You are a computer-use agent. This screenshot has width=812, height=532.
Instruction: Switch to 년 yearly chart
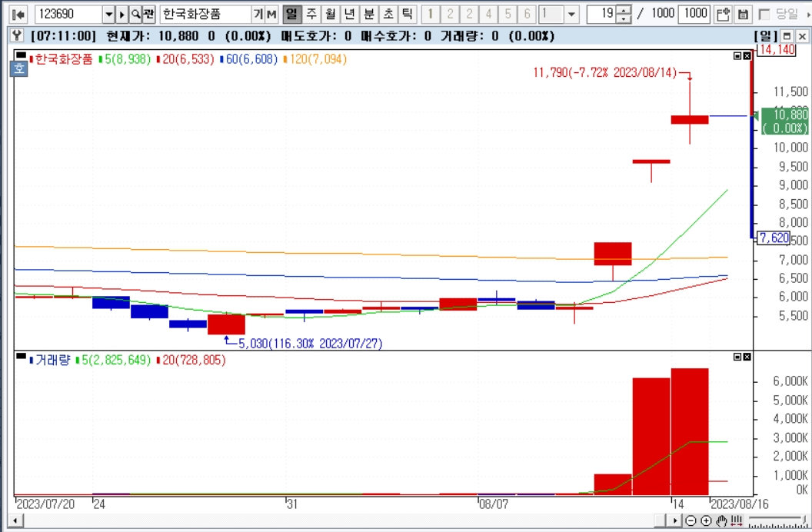click(350, 15)
